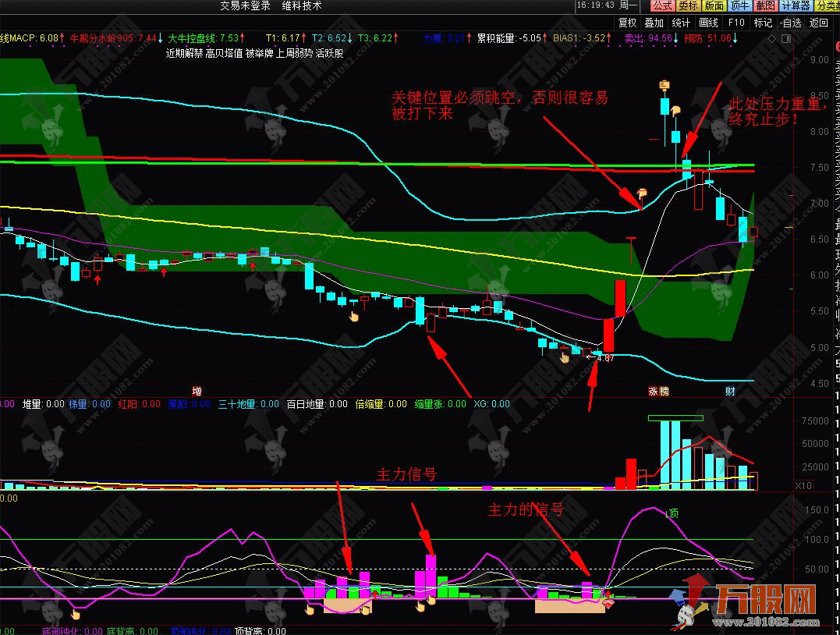Open the 统计 statistics menu
This screenshot has width=840, height=635.
(681, 23)
